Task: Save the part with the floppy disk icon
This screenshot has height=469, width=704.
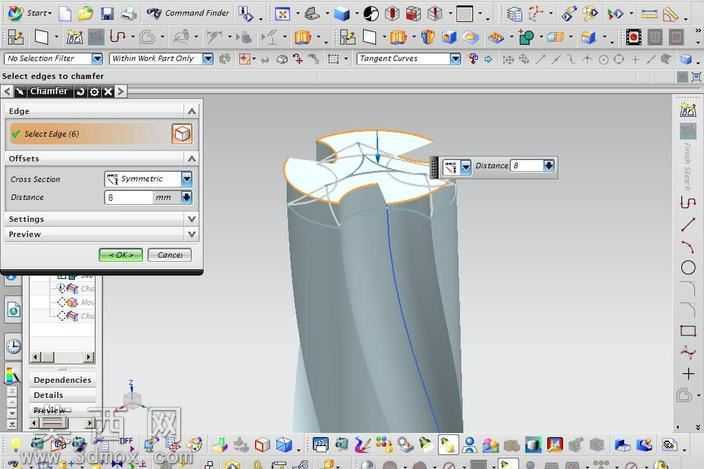Action: coord(107,13)
